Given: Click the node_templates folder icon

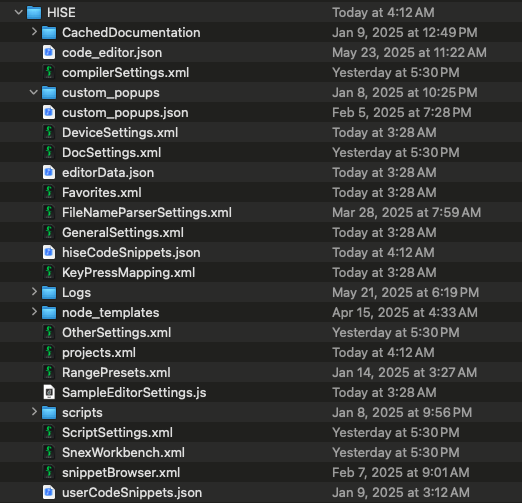Looking at the screenshot, I should click(49, 313).
